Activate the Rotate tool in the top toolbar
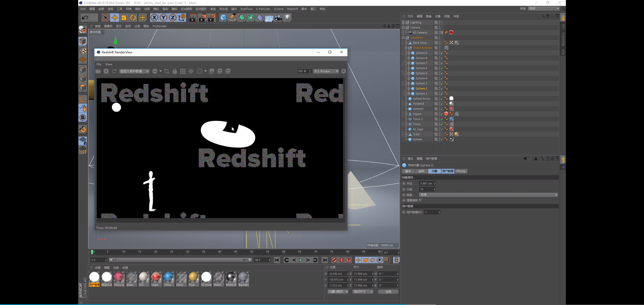 133,18
